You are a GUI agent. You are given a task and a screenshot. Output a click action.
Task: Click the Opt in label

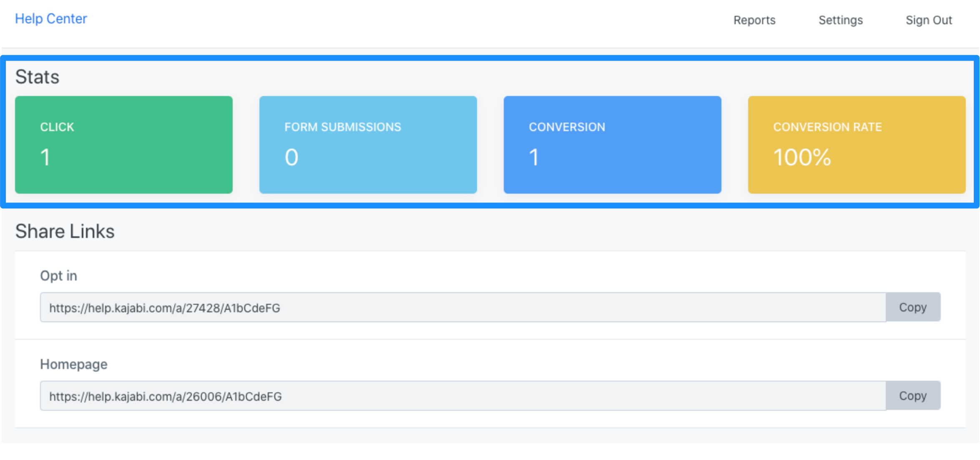pos(58,276)
